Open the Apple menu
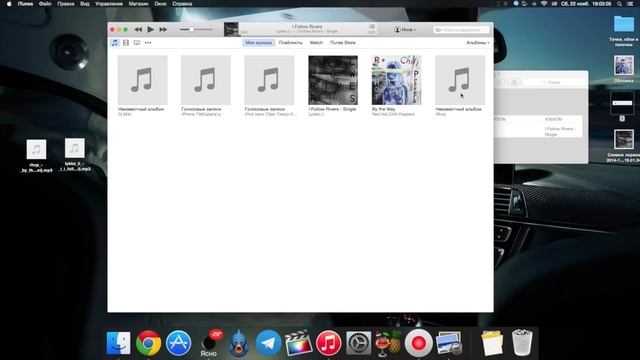 point(9,4)
